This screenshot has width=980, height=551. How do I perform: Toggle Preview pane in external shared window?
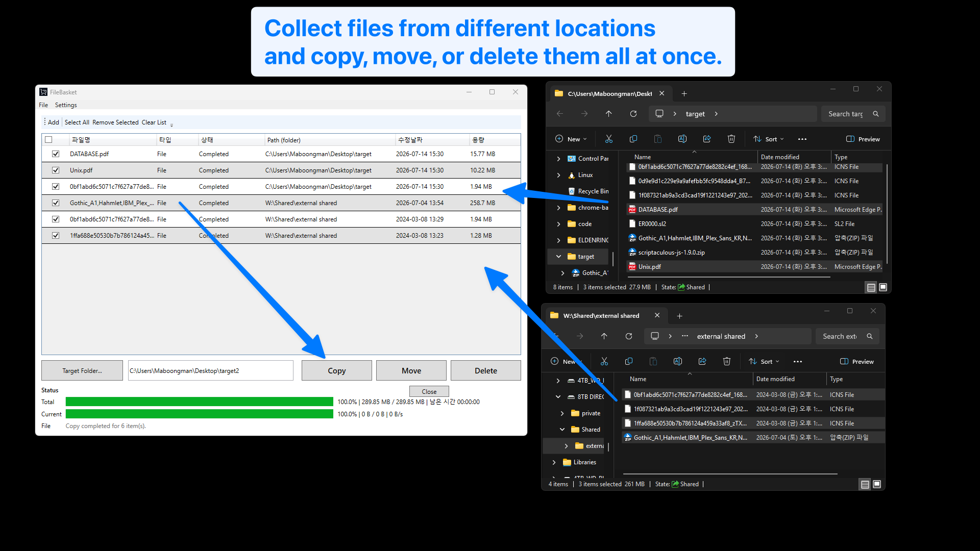[857, 361]
